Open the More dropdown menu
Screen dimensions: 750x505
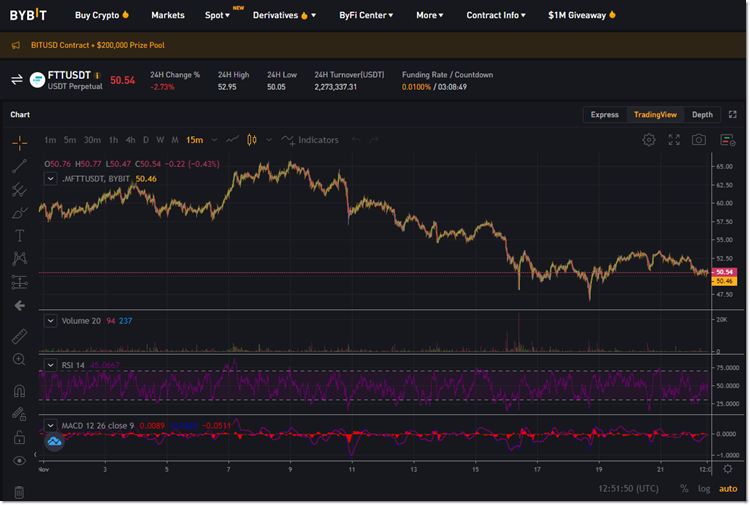tap(430, 15)
